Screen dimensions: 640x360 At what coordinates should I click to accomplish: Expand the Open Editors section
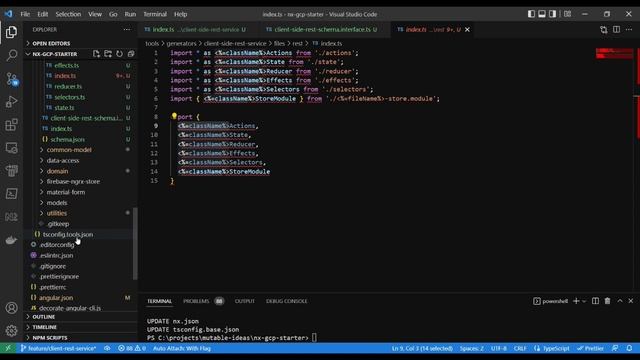point(81,43)
